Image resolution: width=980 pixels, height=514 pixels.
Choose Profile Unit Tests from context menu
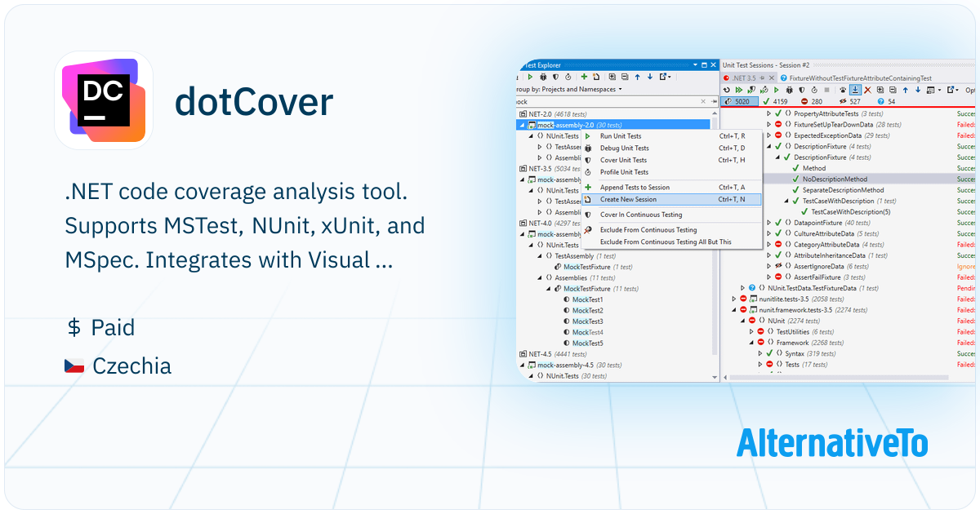coord(672,172)
